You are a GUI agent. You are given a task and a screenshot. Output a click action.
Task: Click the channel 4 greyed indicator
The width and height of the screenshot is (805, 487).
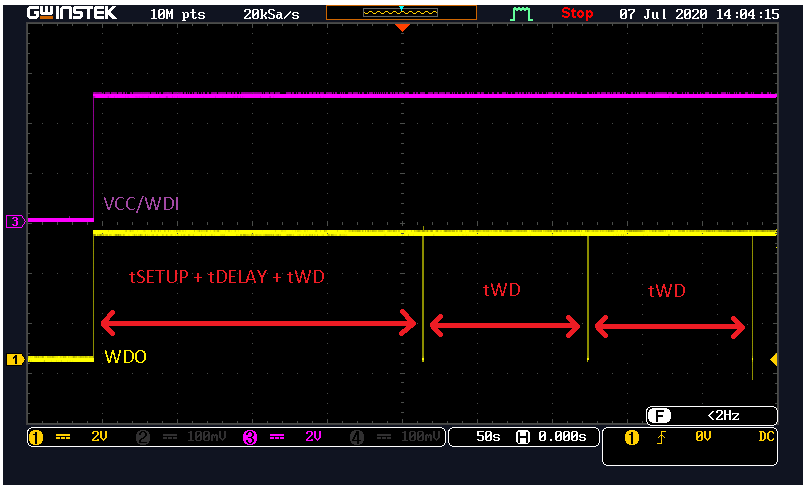[x=357, y=437]
